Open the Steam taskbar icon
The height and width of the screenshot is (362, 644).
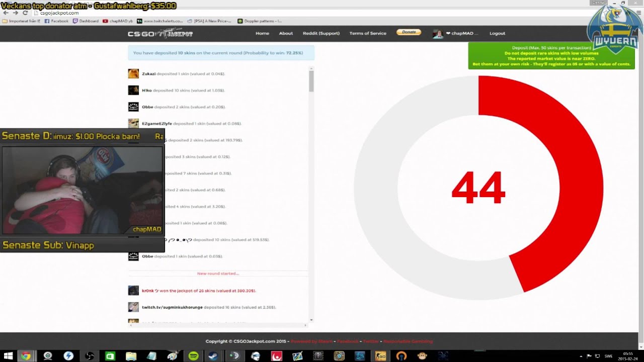(x=213, y=356)
